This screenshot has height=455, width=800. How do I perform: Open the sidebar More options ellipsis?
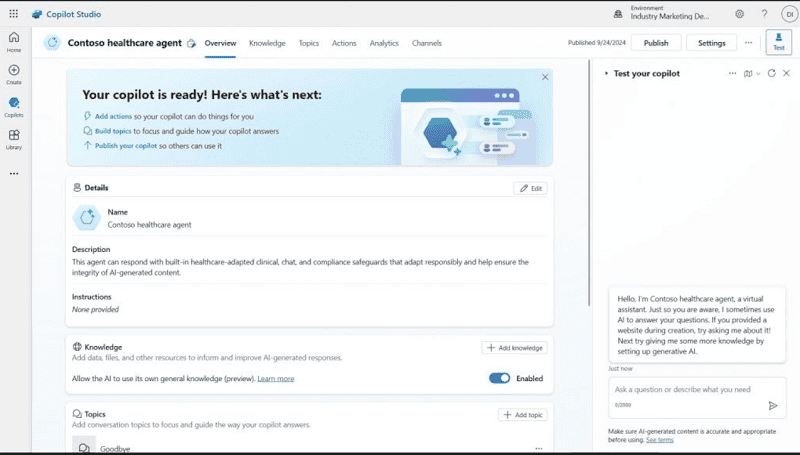(14, 173)
